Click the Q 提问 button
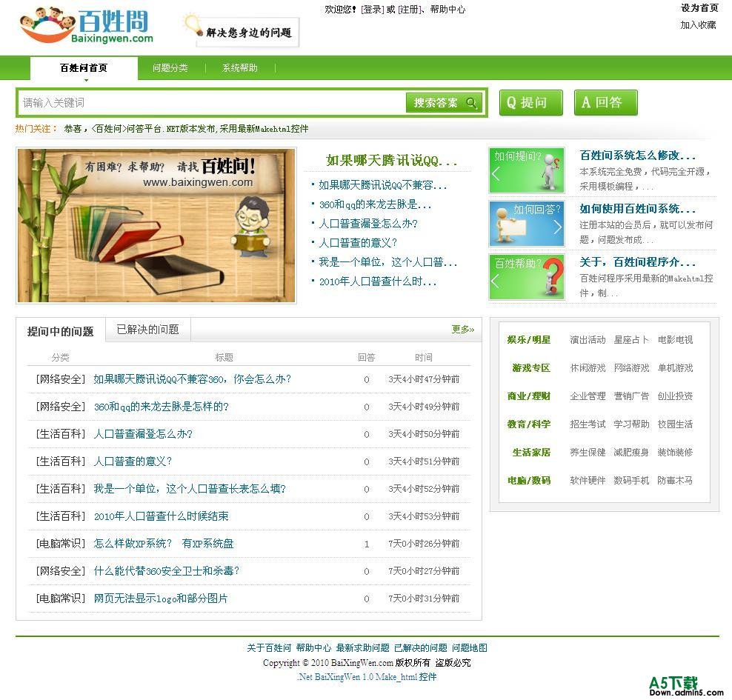 coord(530,103)
